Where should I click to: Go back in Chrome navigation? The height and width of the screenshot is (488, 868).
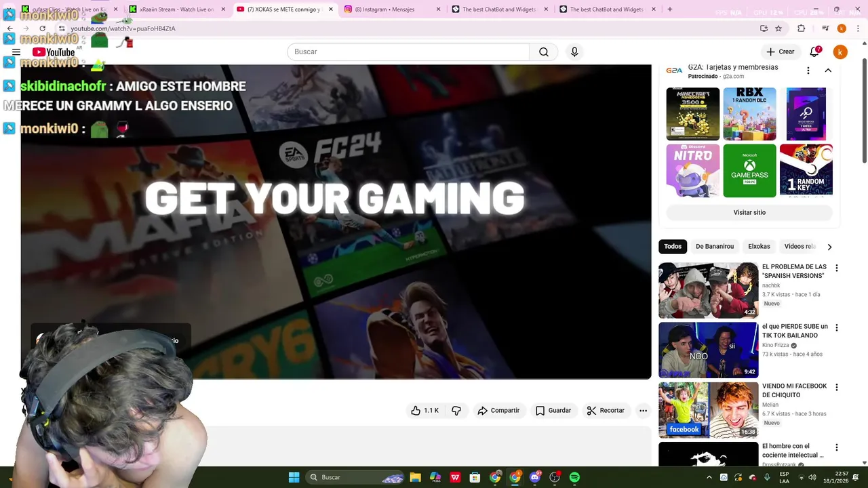(9, 28)
